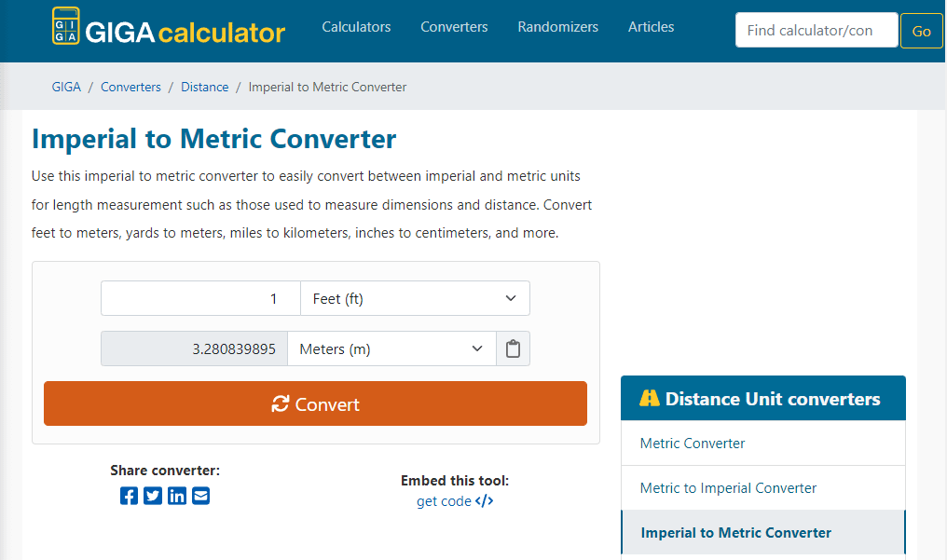Open Metric to Imperial Converter link
This screenshot has height=560, width=947.
tap(728, 488)
